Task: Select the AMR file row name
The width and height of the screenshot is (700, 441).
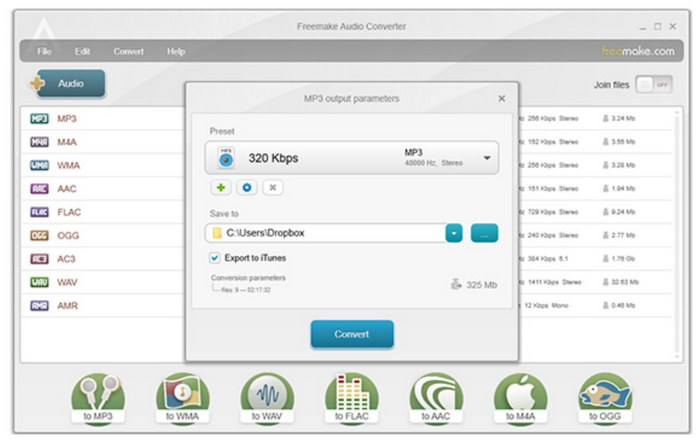Action: (x=67, y=306)
